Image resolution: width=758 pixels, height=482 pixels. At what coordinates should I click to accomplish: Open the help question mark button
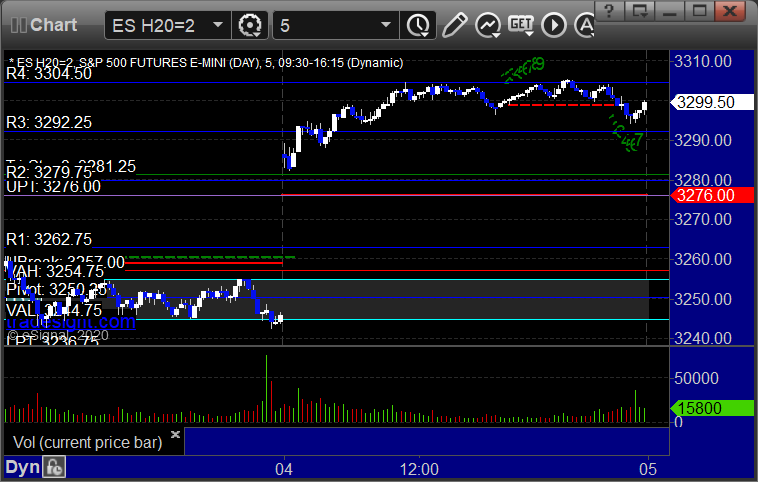pos(609,11)
